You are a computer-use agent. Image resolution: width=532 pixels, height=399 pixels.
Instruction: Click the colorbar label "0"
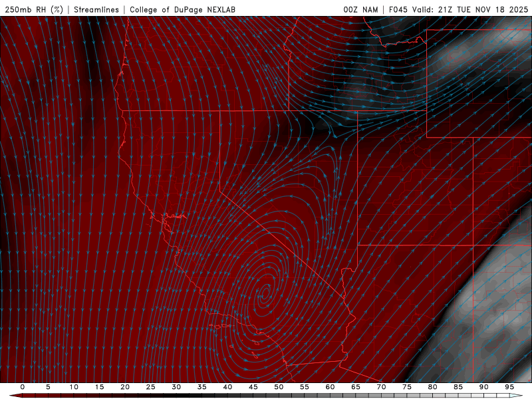23,387
